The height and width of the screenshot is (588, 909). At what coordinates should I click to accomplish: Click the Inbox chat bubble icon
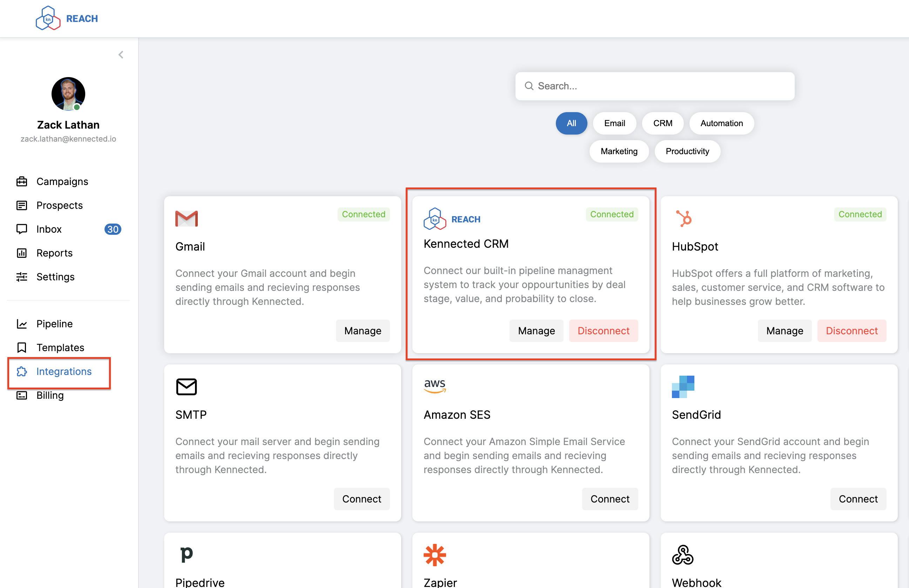point(22,229)
